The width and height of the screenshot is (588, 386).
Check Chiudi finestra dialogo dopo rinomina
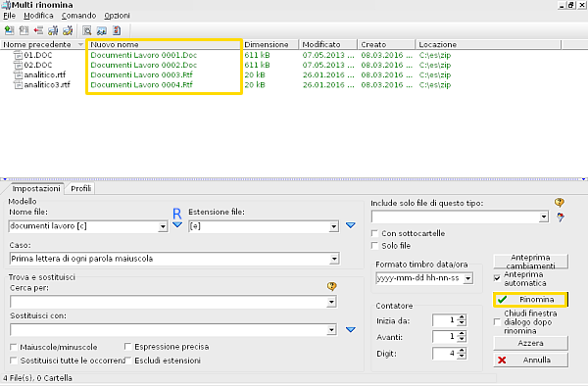point(497,322)
